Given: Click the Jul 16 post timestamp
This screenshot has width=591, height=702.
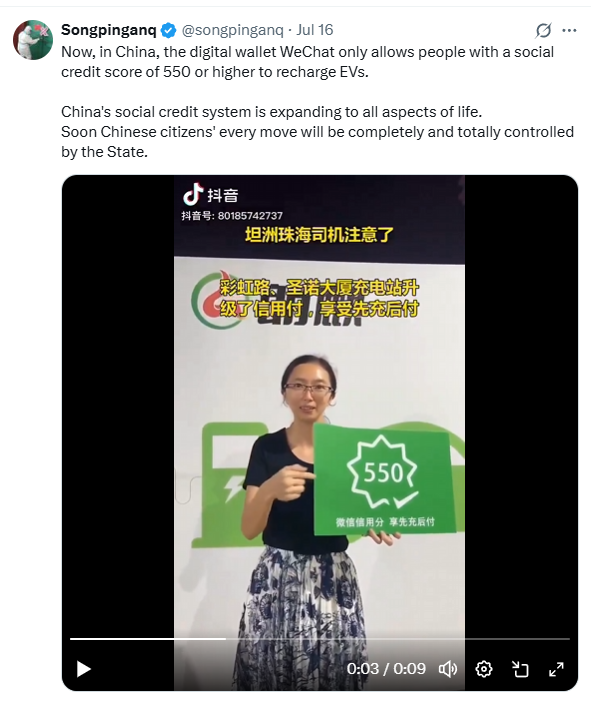Looking at the screenshot, I should coord(315,30).
